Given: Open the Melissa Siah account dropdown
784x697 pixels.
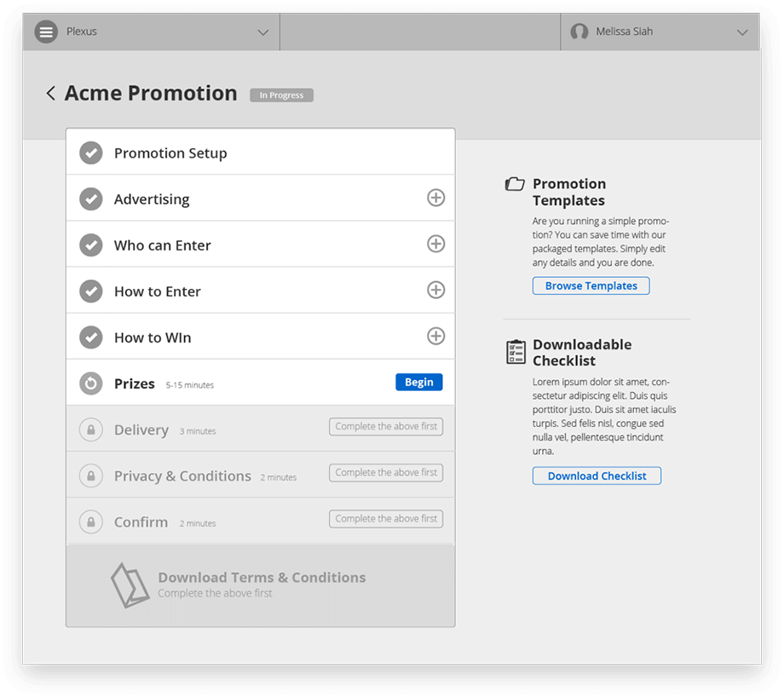Looking at the screenshot, I should click(x=742, y=32).
